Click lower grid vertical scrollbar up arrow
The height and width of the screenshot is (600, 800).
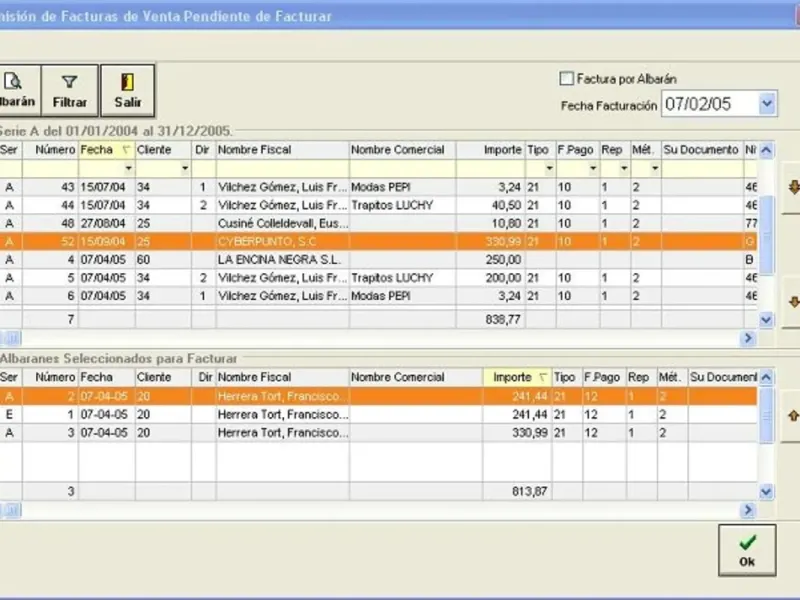(x=766, y=378)
